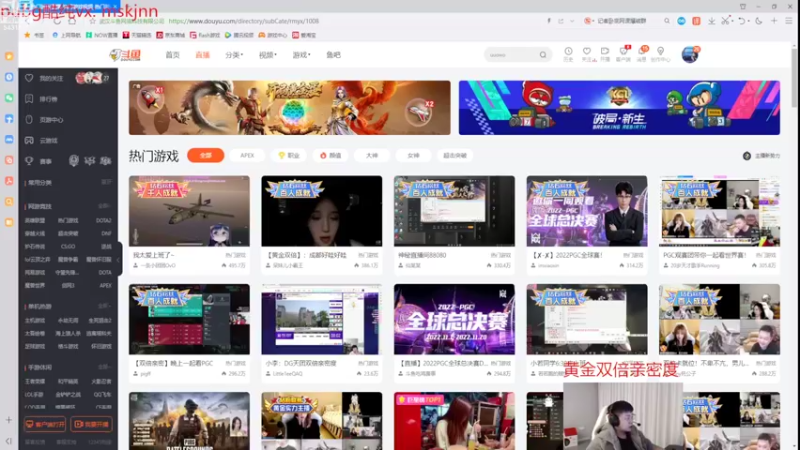This screenshot has width=800, height=450.
Task: Open 页游中心 mouse icon in sidebar
Action: point(29,119)
